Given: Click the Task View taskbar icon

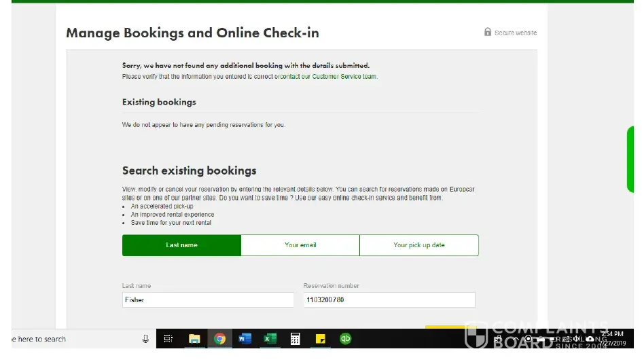Looking at the screenshot, I should click(168, 339).
